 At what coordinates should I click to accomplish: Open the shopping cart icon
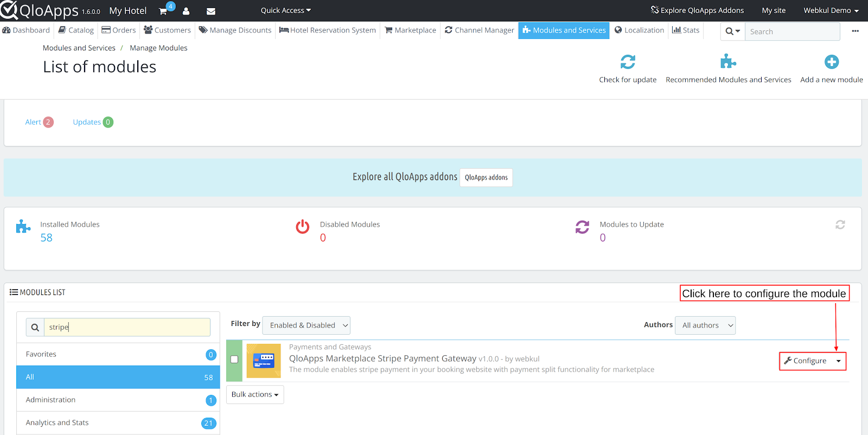tap(163, 11)
